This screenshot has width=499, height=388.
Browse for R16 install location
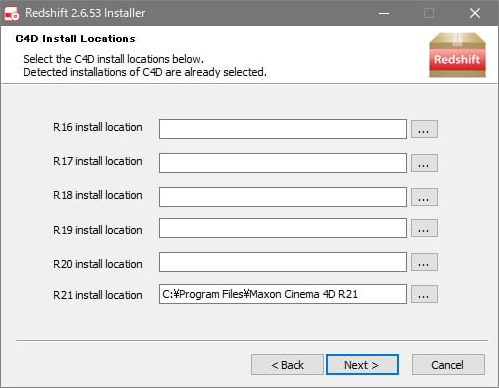(x=424, y=129)
